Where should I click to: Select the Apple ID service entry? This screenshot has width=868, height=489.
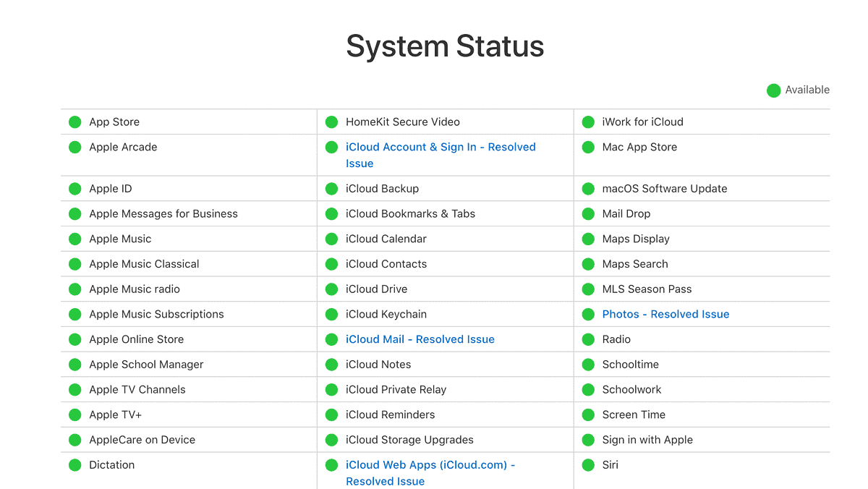point(110,188)
